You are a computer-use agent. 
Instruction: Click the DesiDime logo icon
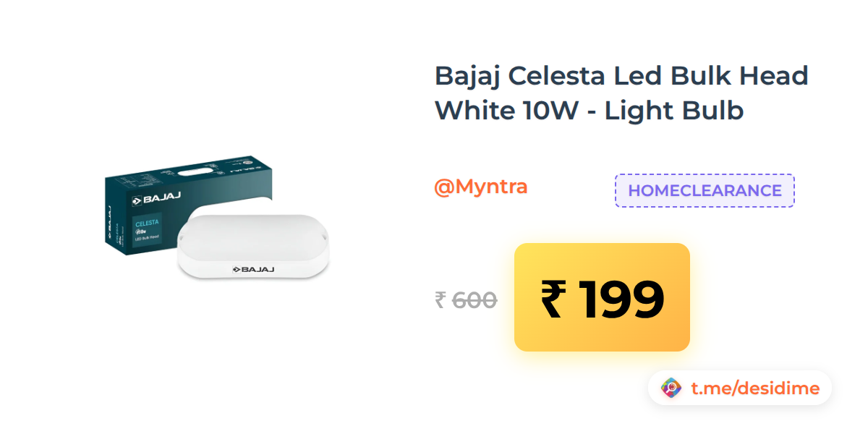click(x=672, y=388)
